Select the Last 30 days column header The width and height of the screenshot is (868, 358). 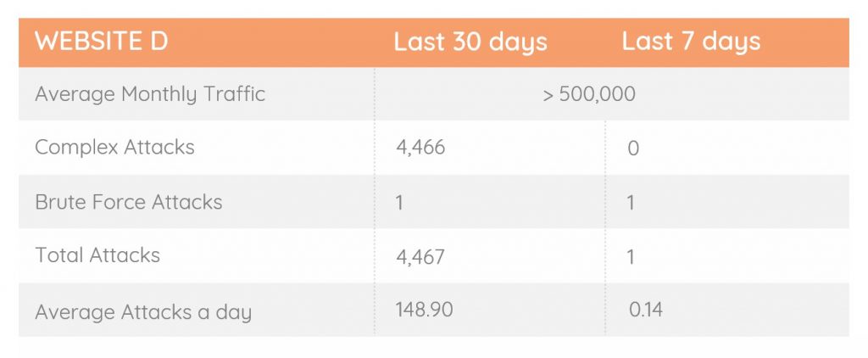point(470,42)
